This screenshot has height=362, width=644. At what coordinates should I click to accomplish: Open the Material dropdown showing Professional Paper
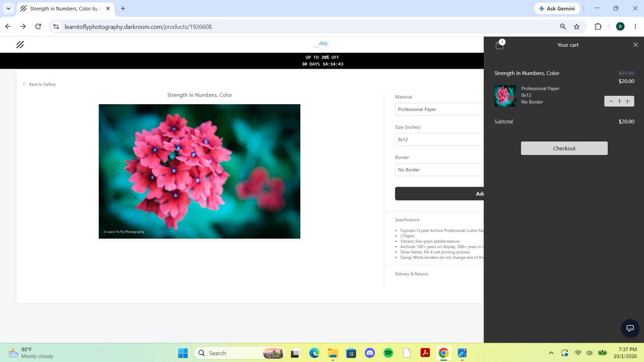pyautogui.click(x=439, y=109)
